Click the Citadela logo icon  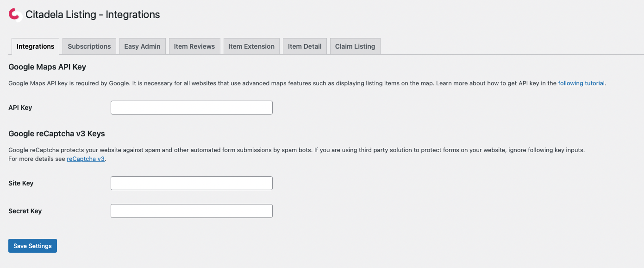click(15, 15)
